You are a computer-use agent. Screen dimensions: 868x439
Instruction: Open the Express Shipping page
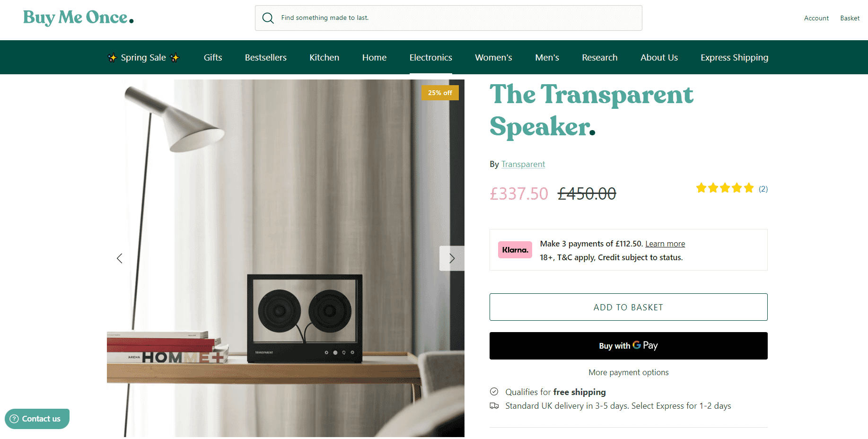[735, 58]
